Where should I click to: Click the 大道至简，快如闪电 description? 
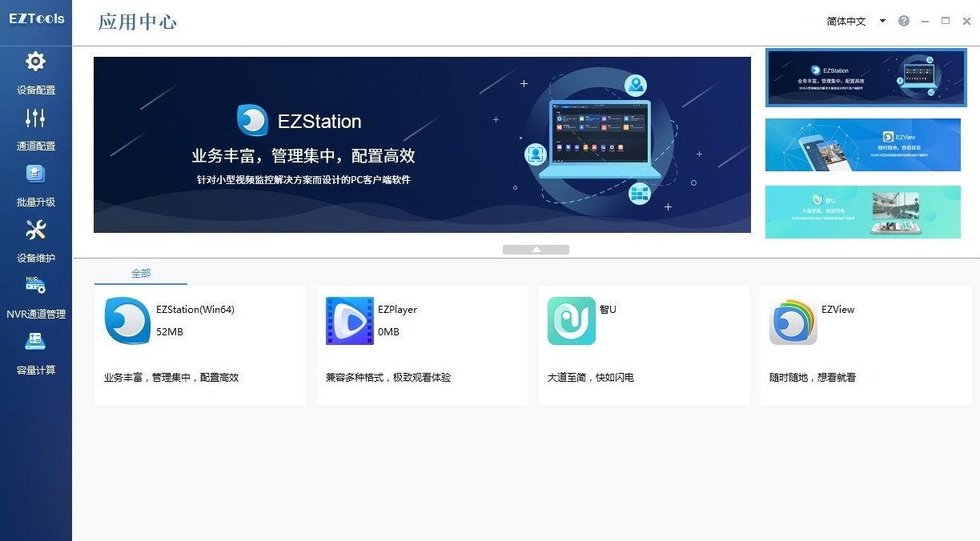pyautogui.click(x=591, y=378)
